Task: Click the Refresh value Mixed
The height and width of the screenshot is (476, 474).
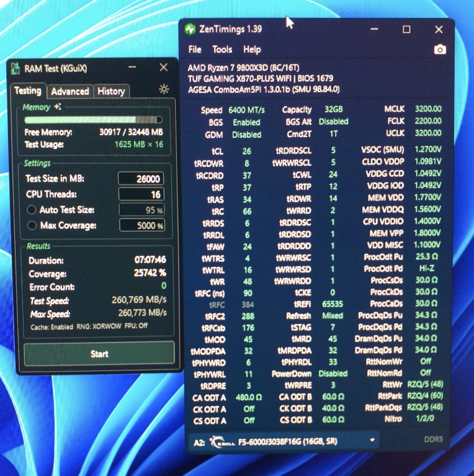Action: click(x=333, y=316)
